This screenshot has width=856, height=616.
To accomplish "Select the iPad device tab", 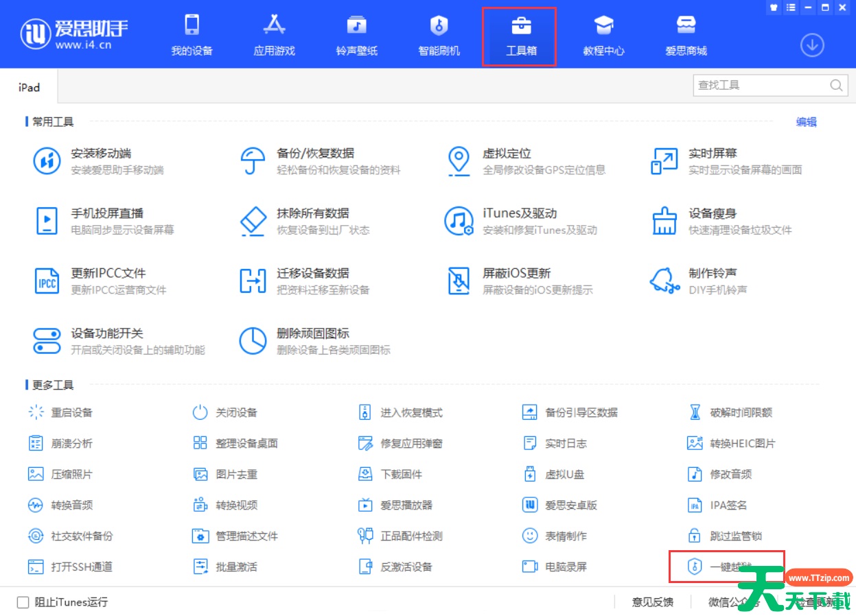I will click(x=29, y=88).
